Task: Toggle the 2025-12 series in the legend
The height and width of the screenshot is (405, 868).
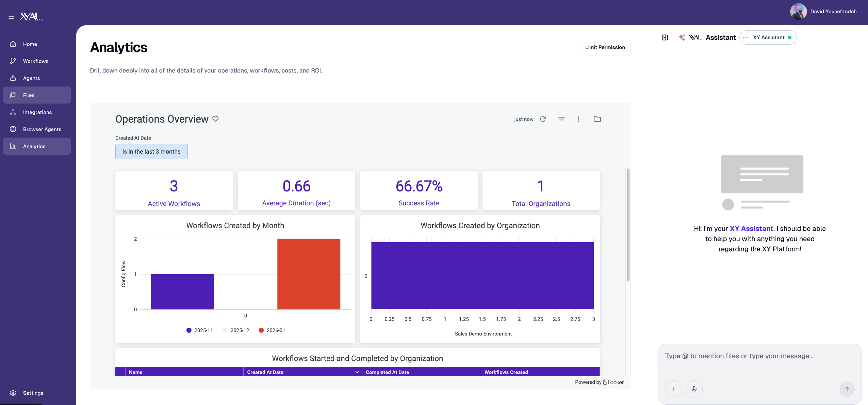Action: [x=236, y=330]
